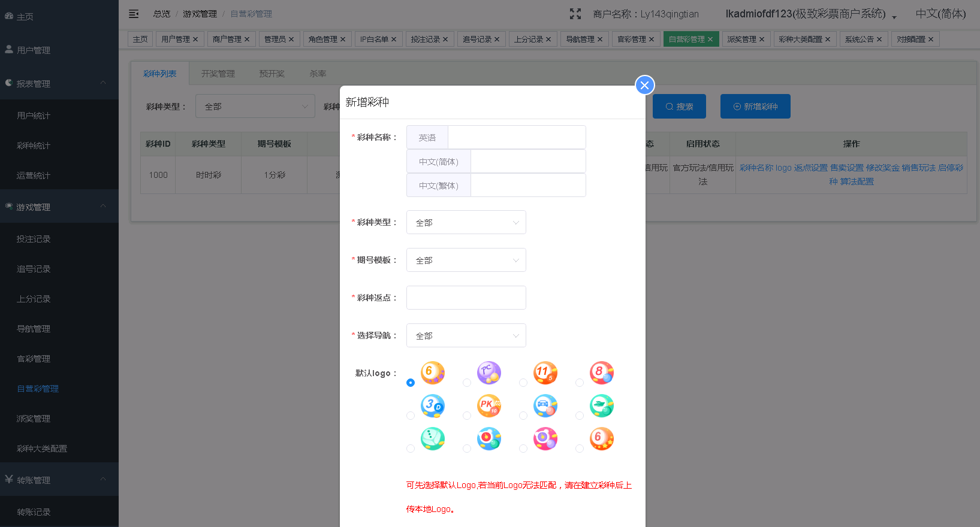Click the 彩种返点 input field
Screen dimensions: 980x527
click(x=466, y=298)
